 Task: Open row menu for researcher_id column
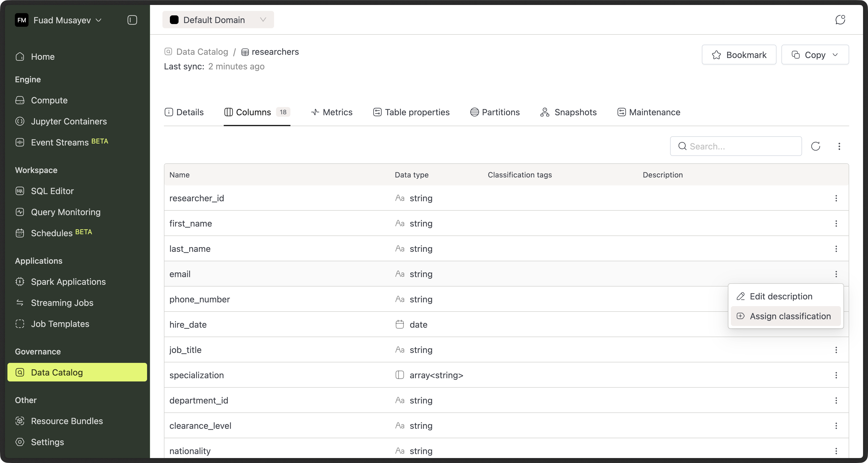pyautogui.click(x=836, y=198)
